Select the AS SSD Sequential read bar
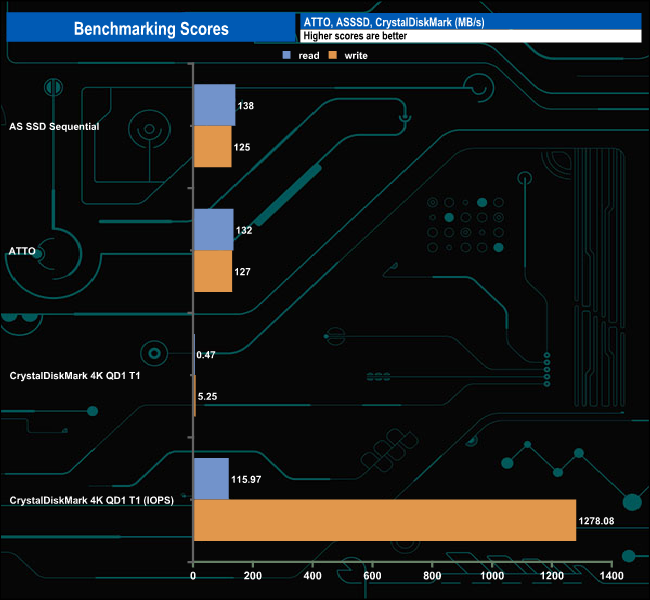The image size is (650, 600). [x=214, y=105]
